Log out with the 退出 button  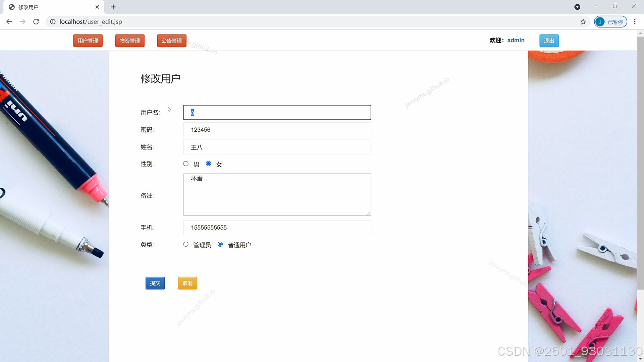[x=549, y=41]
